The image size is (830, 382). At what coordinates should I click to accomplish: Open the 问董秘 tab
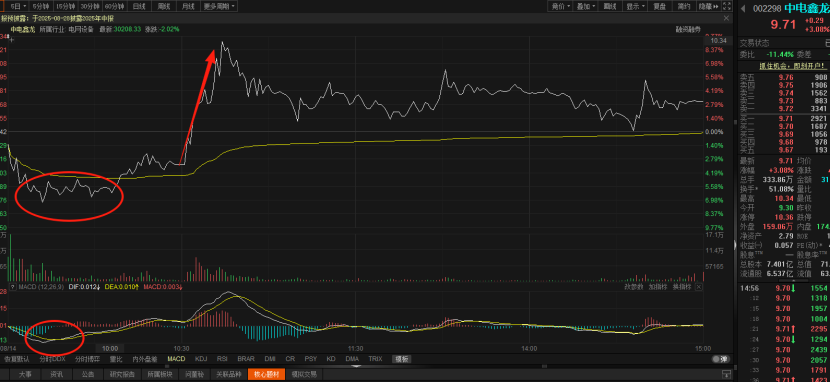tap(195, 375)
